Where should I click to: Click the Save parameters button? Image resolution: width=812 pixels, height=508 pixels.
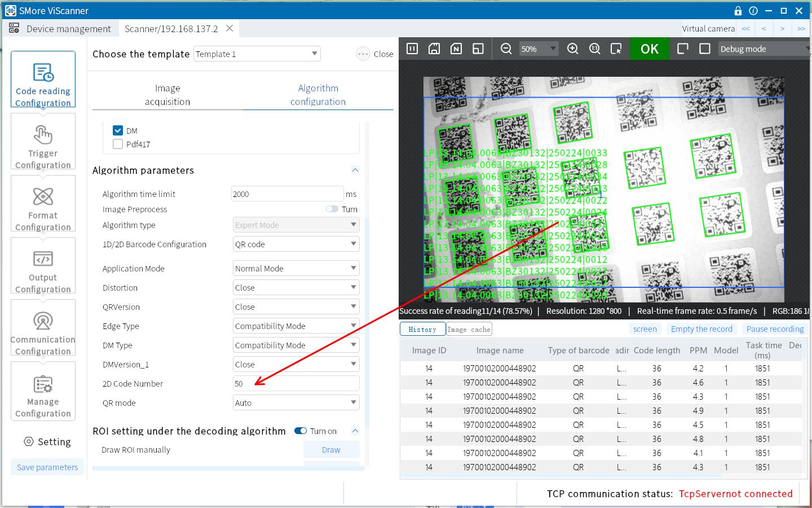tap(47, 467)
